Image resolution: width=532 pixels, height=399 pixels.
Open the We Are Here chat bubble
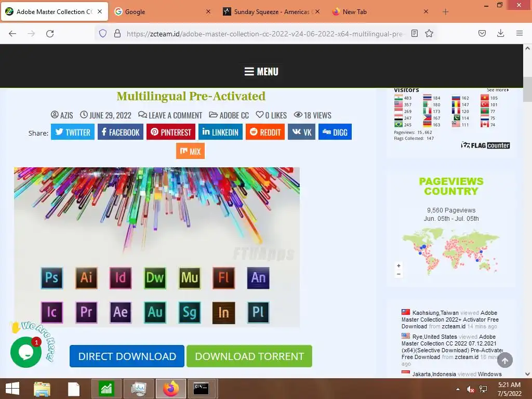[26, 352]
